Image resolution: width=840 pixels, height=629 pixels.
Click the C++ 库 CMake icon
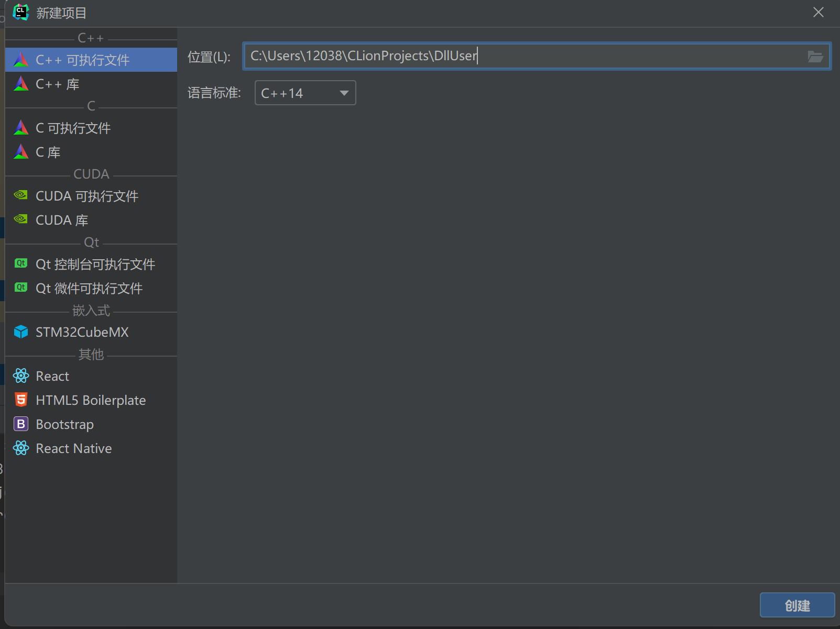pos(21,84)
